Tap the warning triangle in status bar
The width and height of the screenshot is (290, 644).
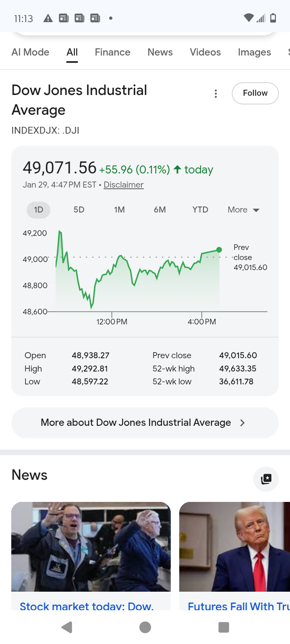point(48,18)
